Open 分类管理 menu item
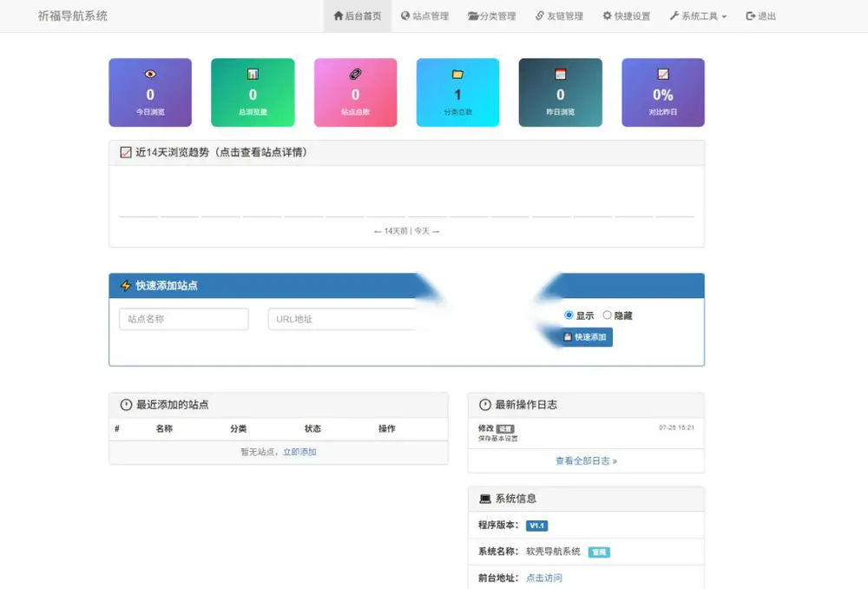 pyautogui.click(x=491, y=16)
